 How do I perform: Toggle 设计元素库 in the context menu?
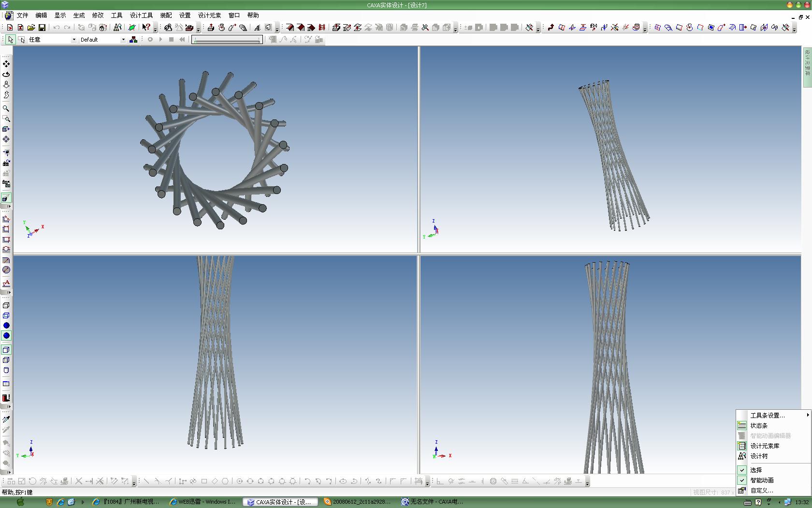(773, 446)
